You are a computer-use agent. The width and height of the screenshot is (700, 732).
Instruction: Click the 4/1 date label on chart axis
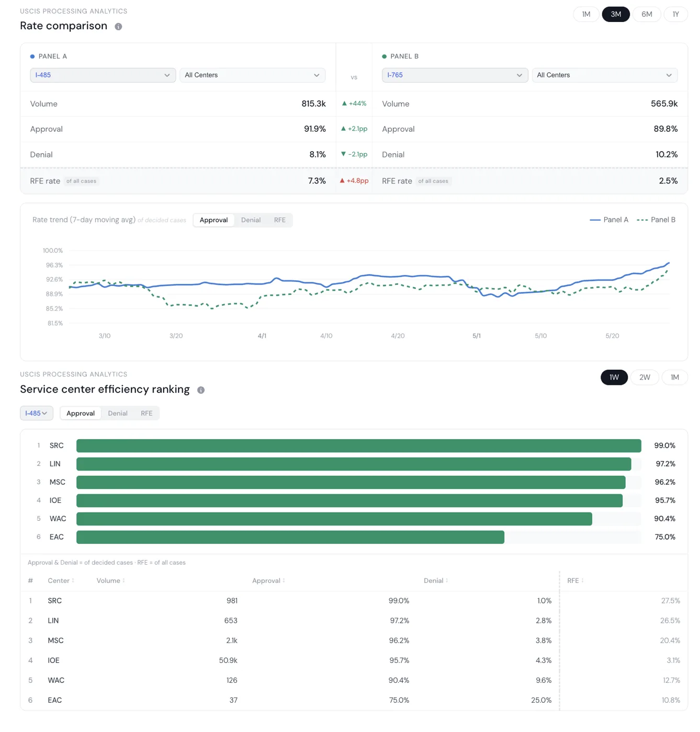pos(262,336)
